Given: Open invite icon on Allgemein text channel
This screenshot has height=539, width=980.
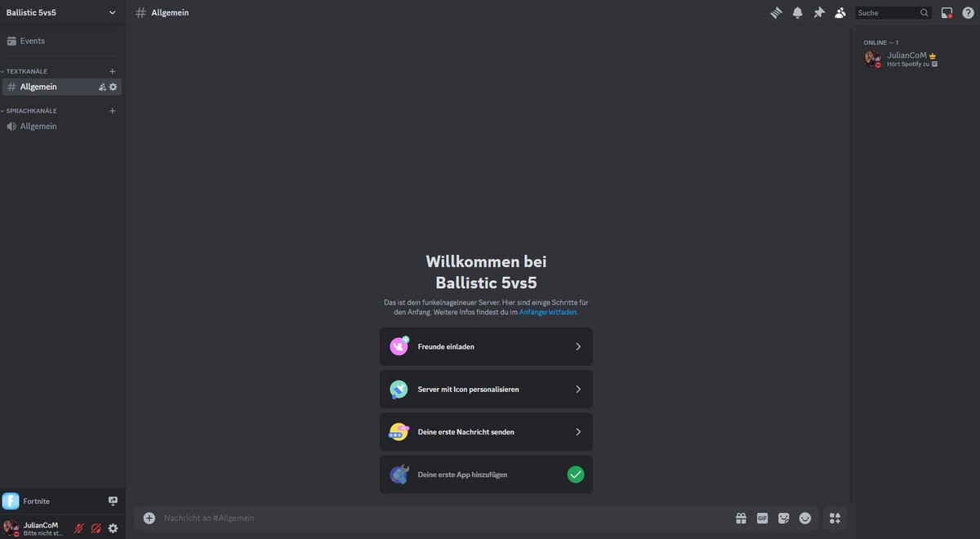Looking at the screenshot, I should point(102,87).
